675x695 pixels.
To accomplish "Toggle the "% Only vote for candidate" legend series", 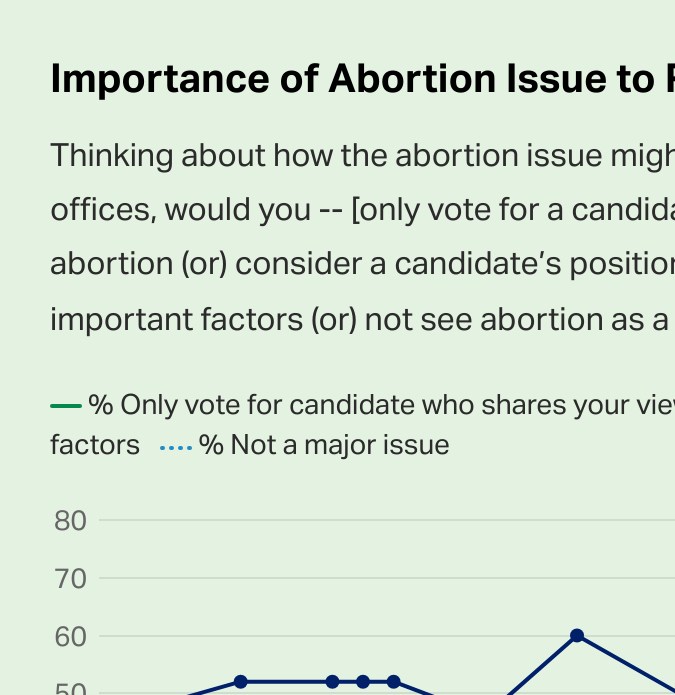I will point(380,405).
